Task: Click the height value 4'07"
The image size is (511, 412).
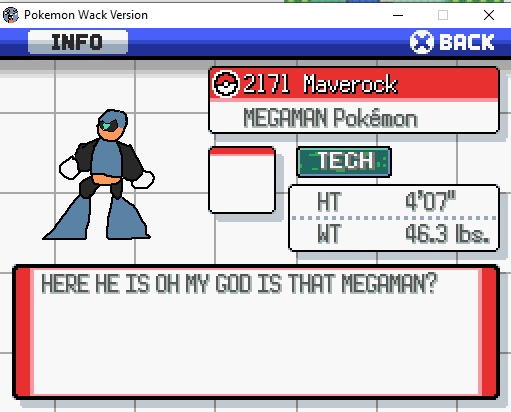Action: pos(430,201)
